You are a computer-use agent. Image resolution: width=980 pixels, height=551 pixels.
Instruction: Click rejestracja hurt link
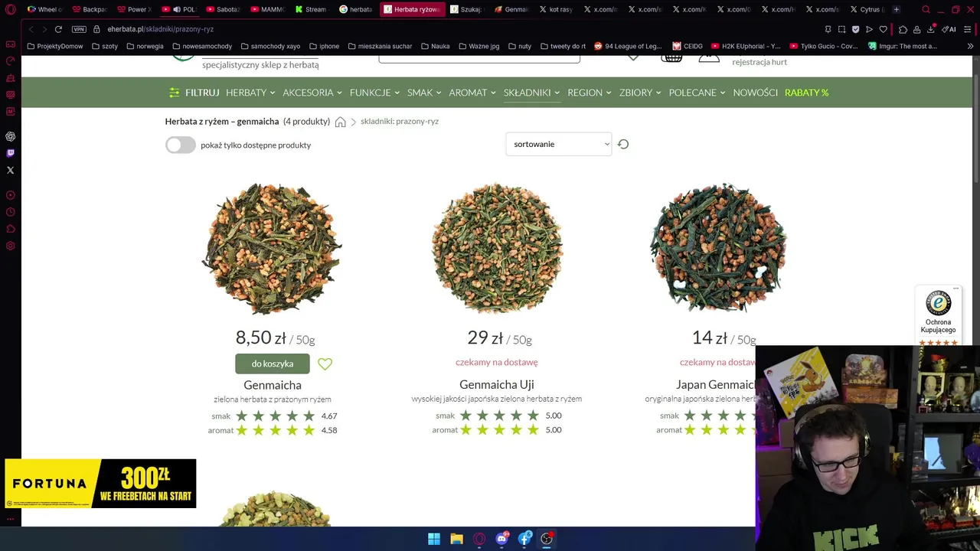click(x=759, y=62)
